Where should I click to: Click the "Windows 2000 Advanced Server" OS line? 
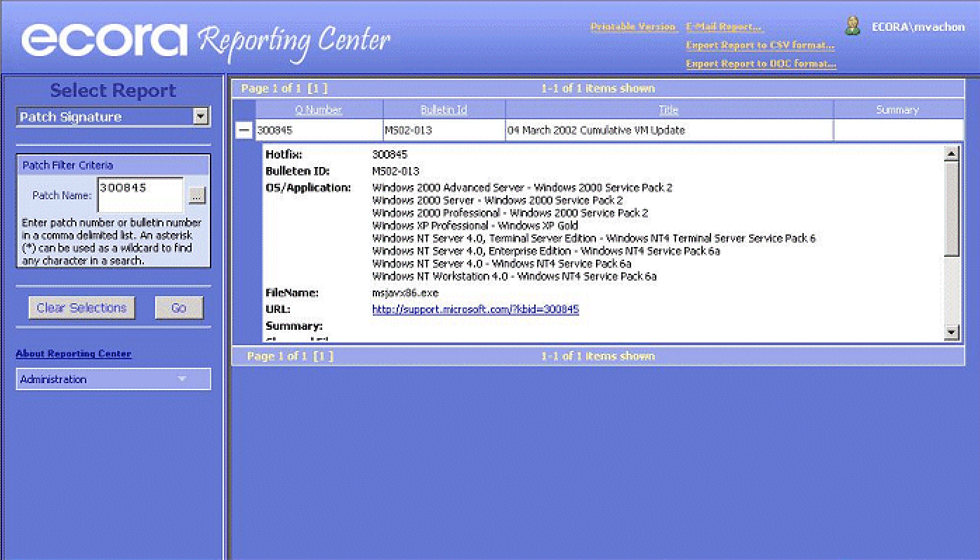pos(522,188)
